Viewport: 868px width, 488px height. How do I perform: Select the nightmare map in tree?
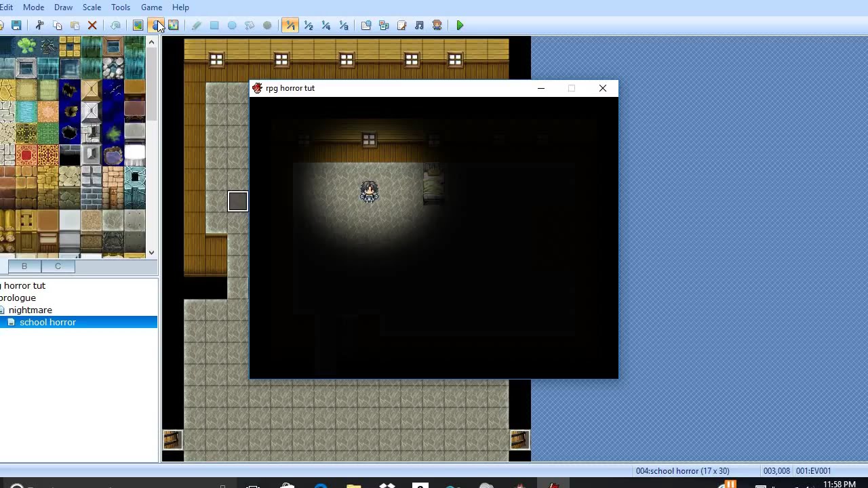30,310
